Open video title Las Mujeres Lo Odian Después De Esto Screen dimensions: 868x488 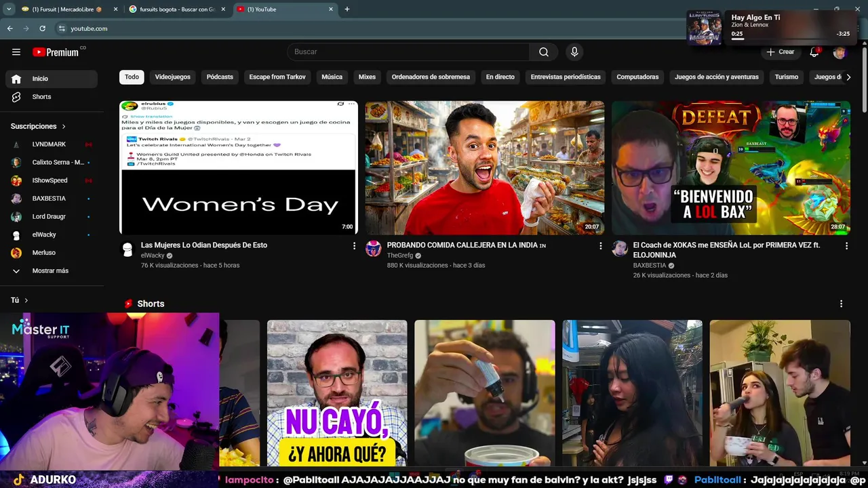coord(204,245)
